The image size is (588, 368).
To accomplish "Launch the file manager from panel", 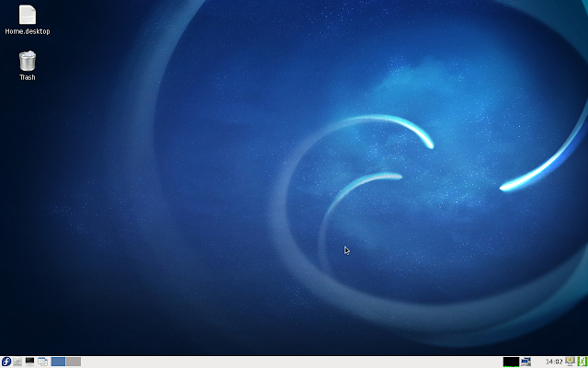I will [17, 362].
